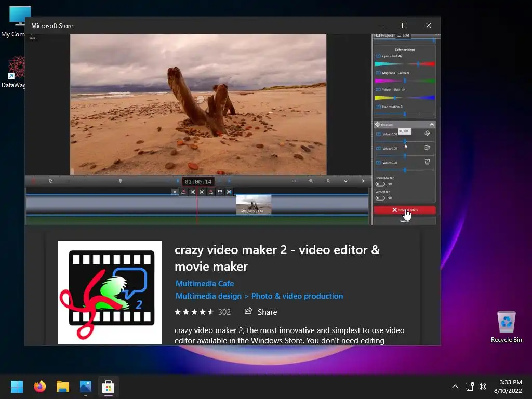This screenshot has width=532, height=399.
Task: Click the double-pin marker tool icon
Action: pyautogui.click(x=220, y=192)
